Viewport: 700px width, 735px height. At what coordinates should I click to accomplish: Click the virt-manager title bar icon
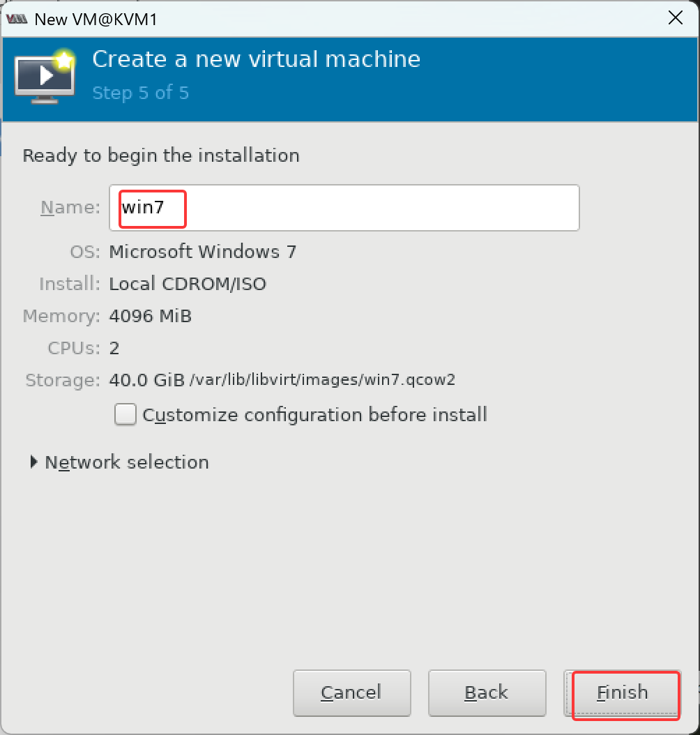point(17,20)
